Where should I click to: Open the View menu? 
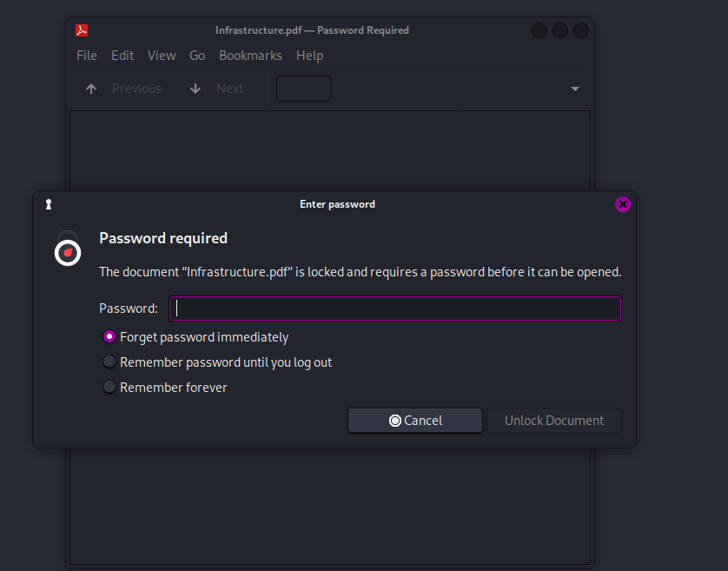pyautogui.click(x=162, y=56)
